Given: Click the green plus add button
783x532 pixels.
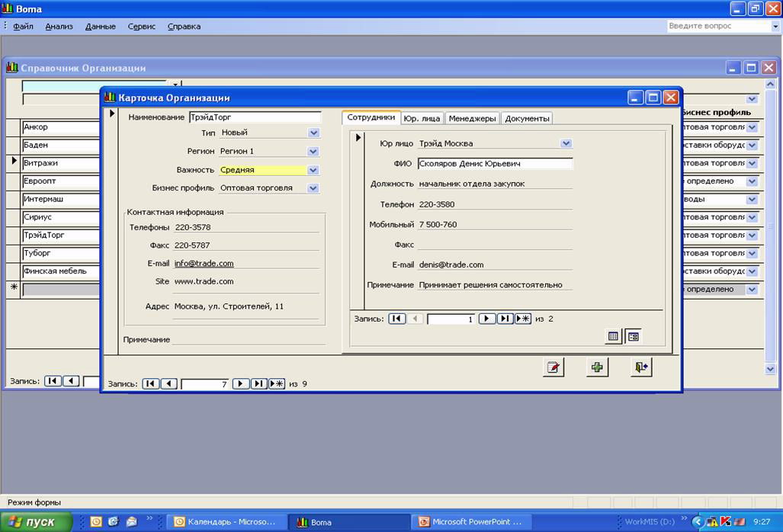Looking at the screenshot, I should 597,367.
